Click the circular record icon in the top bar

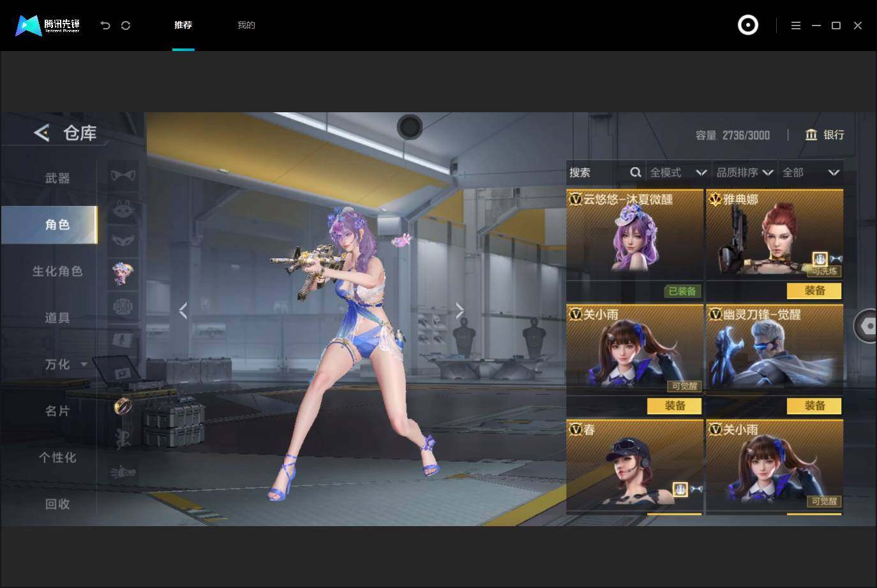point(748,26)
